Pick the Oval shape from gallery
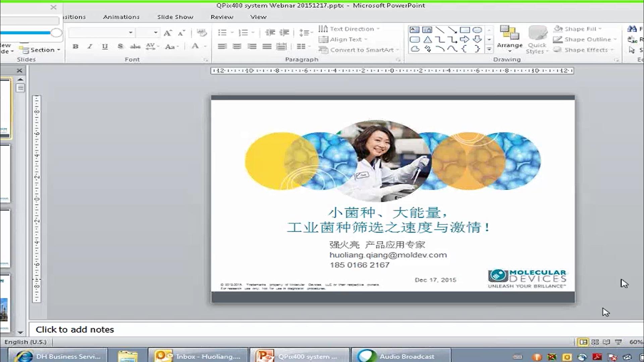Viewport: 644px width, 362px height. tap(477, 30)
